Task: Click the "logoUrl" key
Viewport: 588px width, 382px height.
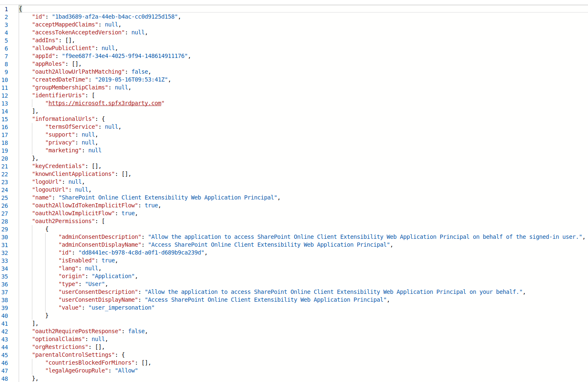Action: click(x=47, y=182)
